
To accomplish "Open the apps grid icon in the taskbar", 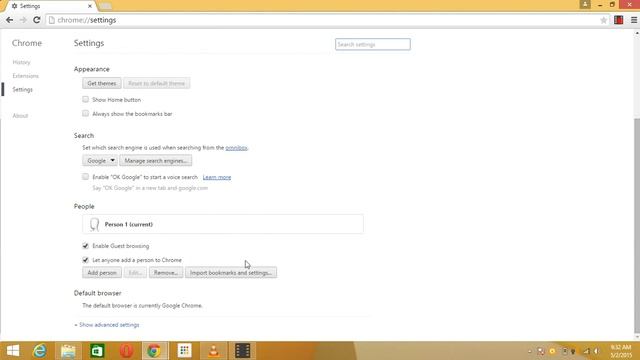I will (x=184, y=351).
